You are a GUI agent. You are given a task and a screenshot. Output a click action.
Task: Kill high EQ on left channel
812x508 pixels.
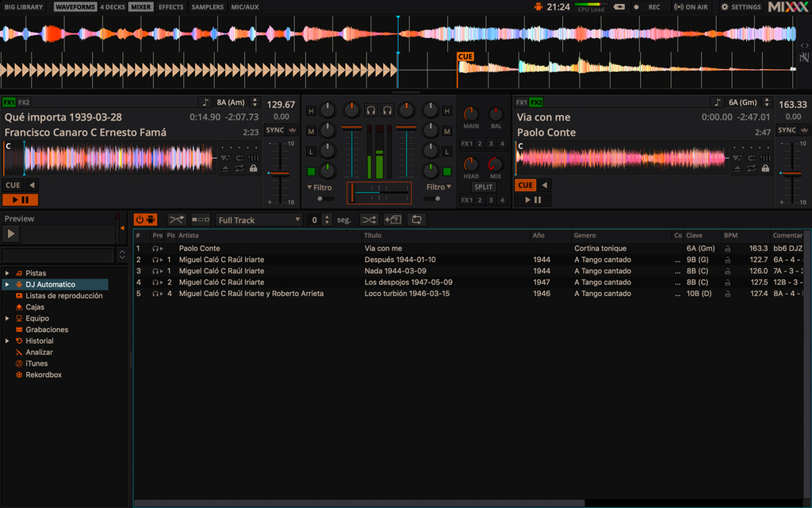point(311,111)
